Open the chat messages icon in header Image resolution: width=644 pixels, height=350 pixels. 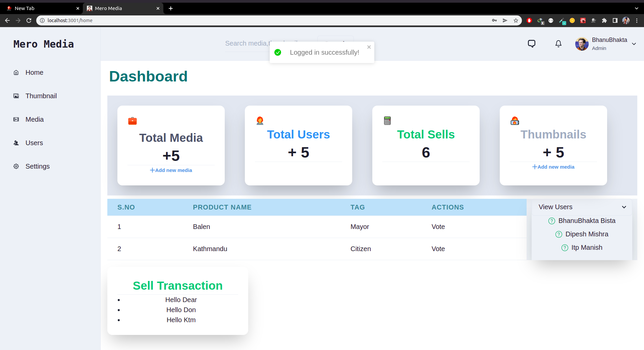[531, 44]
